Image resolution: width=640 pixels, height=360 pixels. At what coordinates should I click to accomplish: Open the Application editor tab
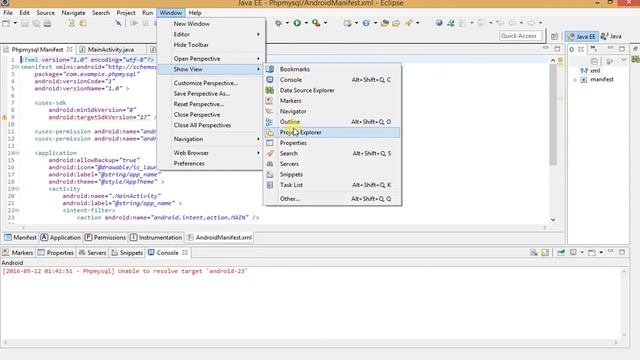(x=60, y=237)
